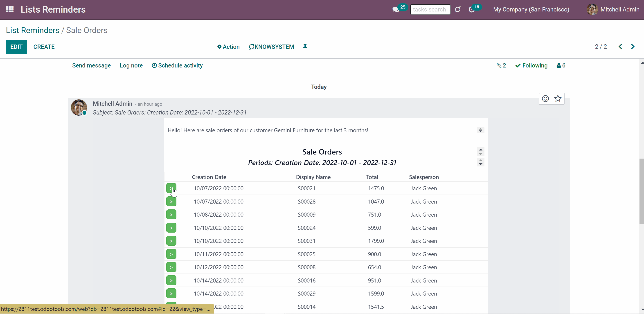Open the activities clock icon with badge 18
This screenshot has width=644, height=314.
pos(471,10)
